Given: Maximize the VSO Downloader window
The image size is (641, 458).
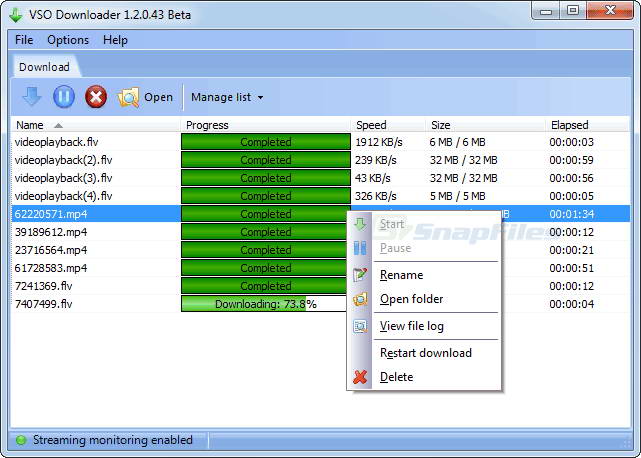Looking at the screenshot, I should 573,11.
